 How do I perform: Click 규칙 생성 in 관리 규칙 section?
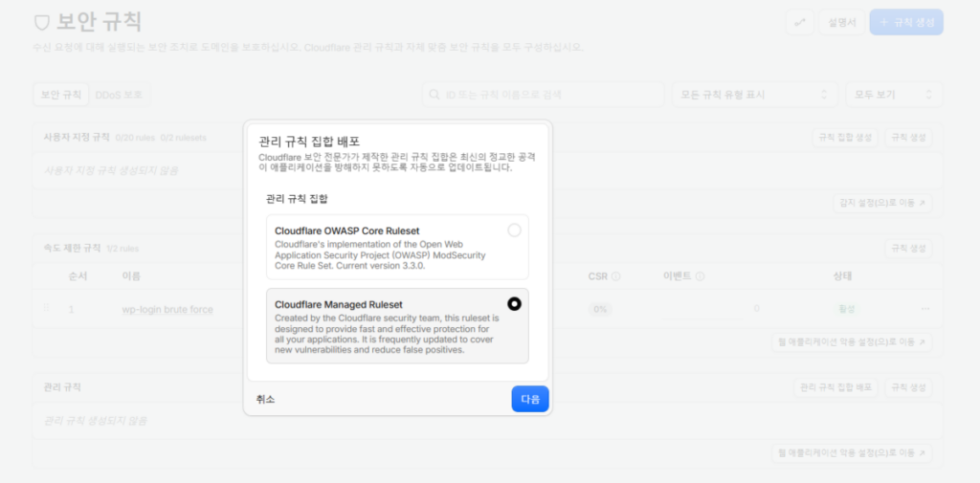click(x=908, y=387)
